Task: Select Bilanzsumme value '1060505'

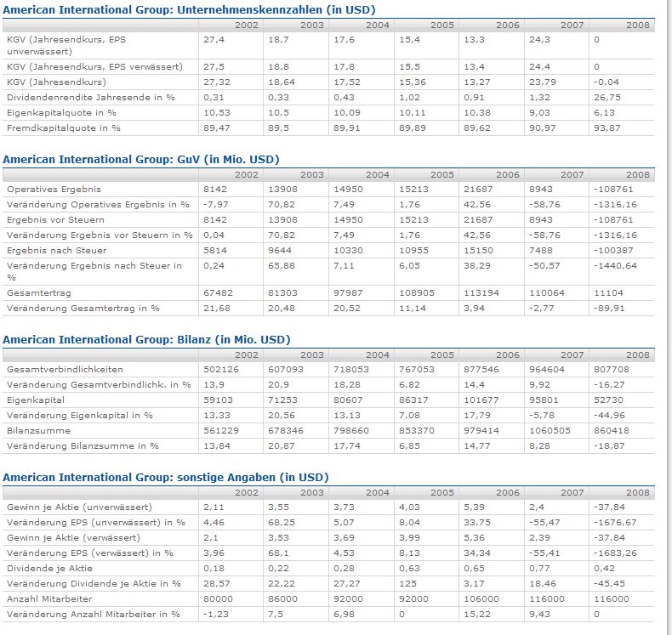Action: pyautogui.click(x=550, y=431)
